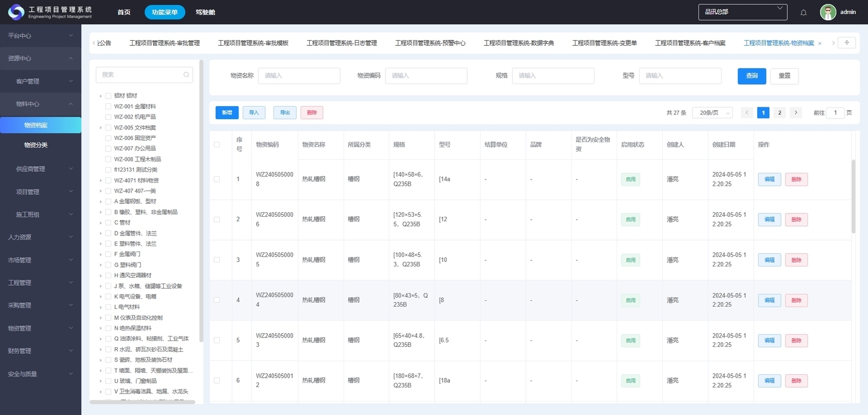Expand the WZ-005 文件档案 tree node
This screenshot has width=868, height=415.
(x=101, y=128)
